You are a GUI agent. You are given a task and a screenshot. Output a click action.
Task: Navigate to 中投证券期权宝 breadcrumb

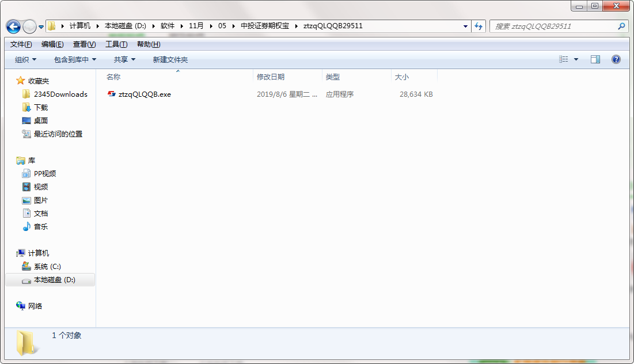(265, 26)
